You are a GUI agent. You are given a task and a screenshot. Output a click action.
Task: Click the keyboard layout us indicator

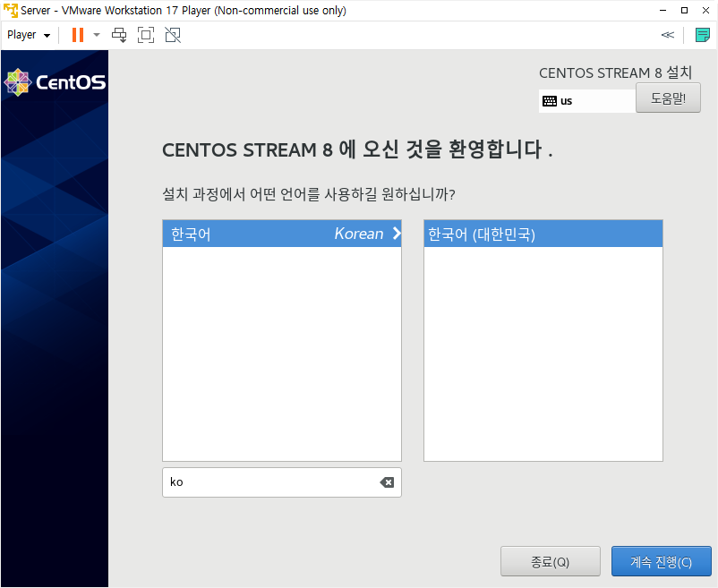click(586, 100)
